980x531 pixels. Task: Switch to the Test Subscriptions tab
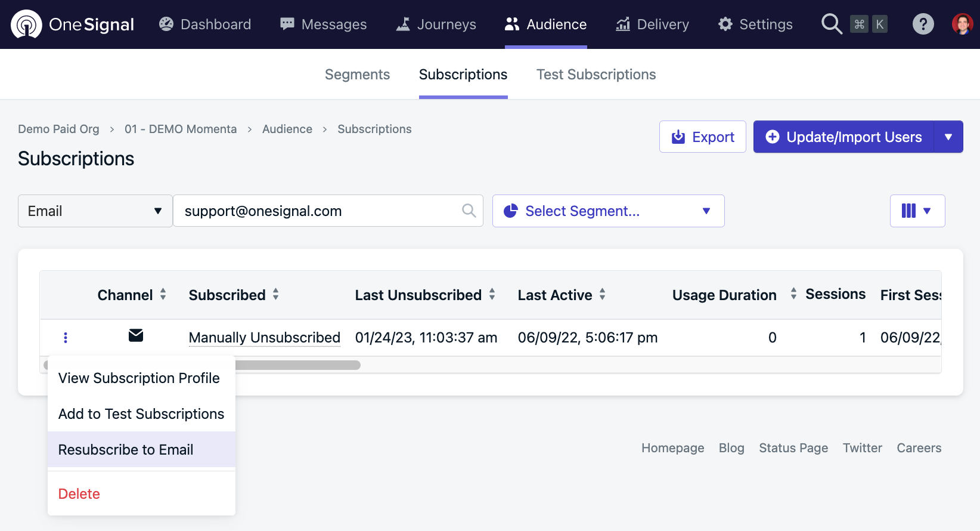tap(596, 75)
